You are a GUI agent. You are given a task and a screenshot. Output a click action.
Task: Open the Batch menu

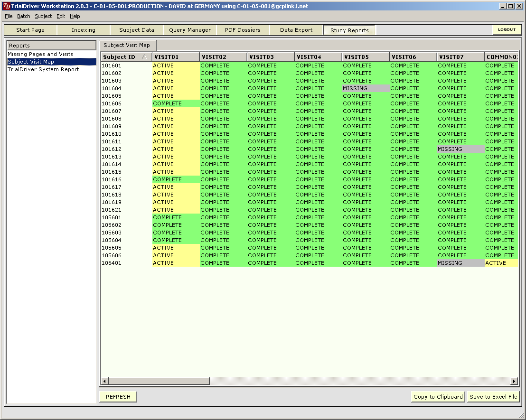(x=23, y=16)
